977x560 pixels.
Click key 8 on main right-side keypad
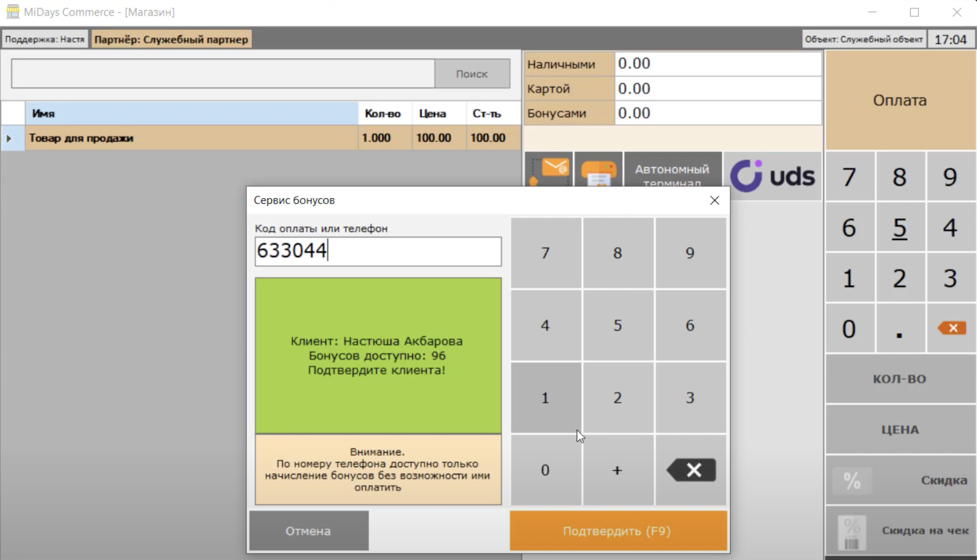pyautogui.click(x=900, y=176)
